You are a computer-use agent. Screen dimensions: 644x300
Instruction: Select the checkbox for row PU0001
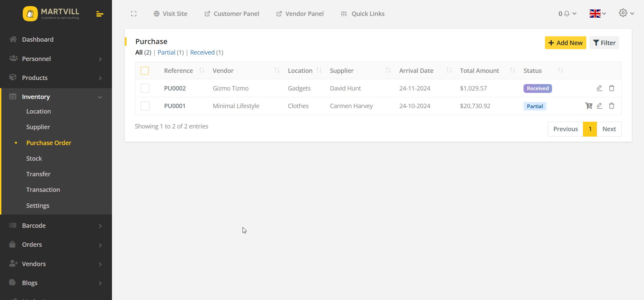tap(145, 106)
